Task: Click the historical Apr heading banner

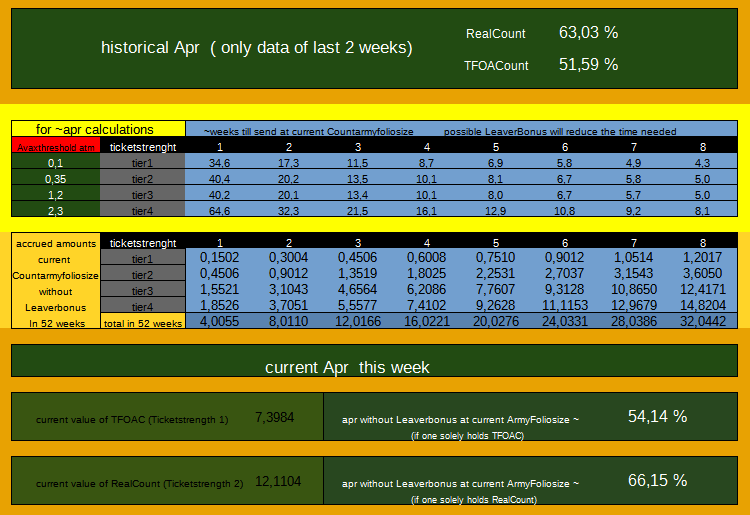Action: pyautogui.click(x=257, y=48)
